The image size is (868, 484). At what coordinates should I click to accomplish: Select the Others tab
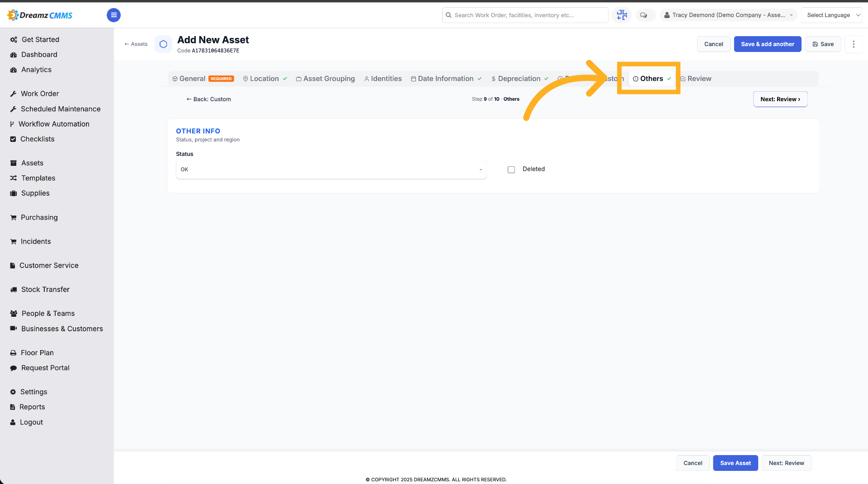click(x=652, y=79)
